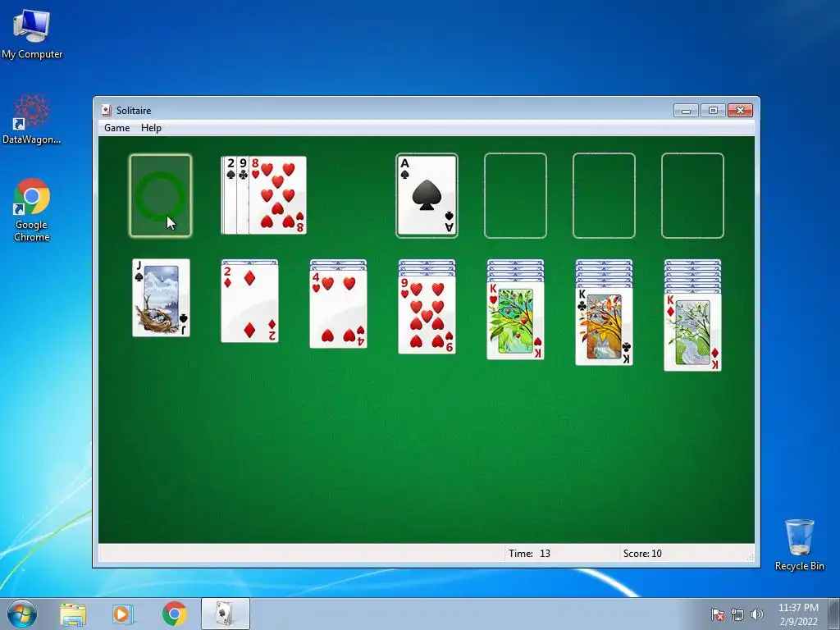Click the empty stock pile with green circle
The width and height of the screenshot is (840, 630).
point(161,195)
